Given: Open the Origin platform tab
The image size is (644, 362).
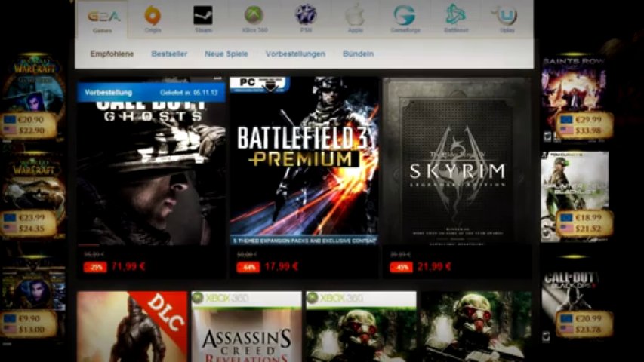Looking at the screenshot, I should click(x=153, y=19).
